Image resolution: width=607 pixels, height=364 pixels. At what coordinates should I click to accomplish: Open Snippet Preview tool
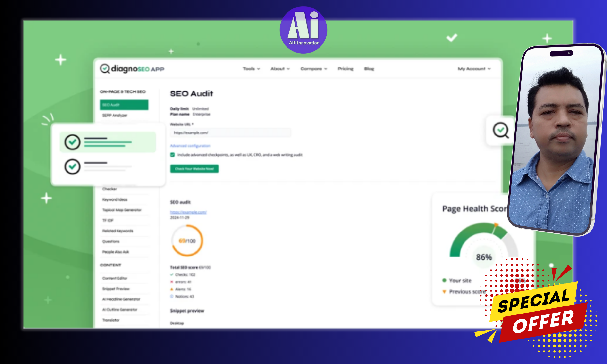pyautogui.click(x=116, y=289)
